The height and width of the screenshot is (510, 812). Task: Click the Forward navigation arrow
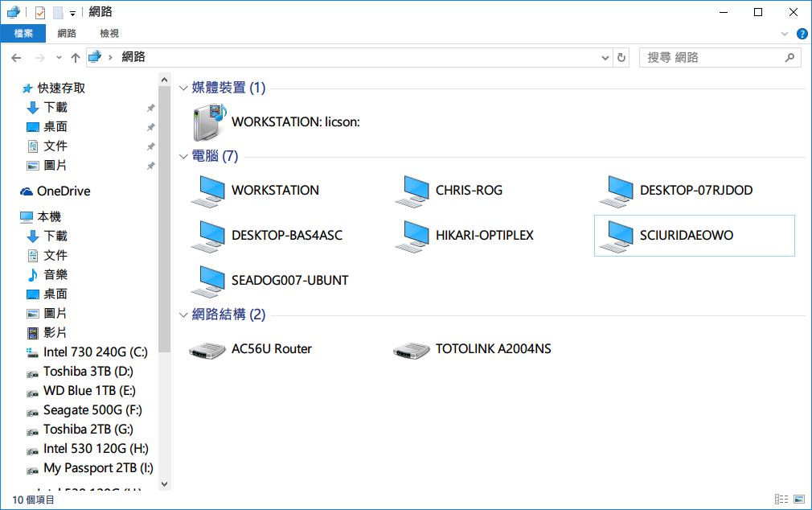click(x=39, y=58)
